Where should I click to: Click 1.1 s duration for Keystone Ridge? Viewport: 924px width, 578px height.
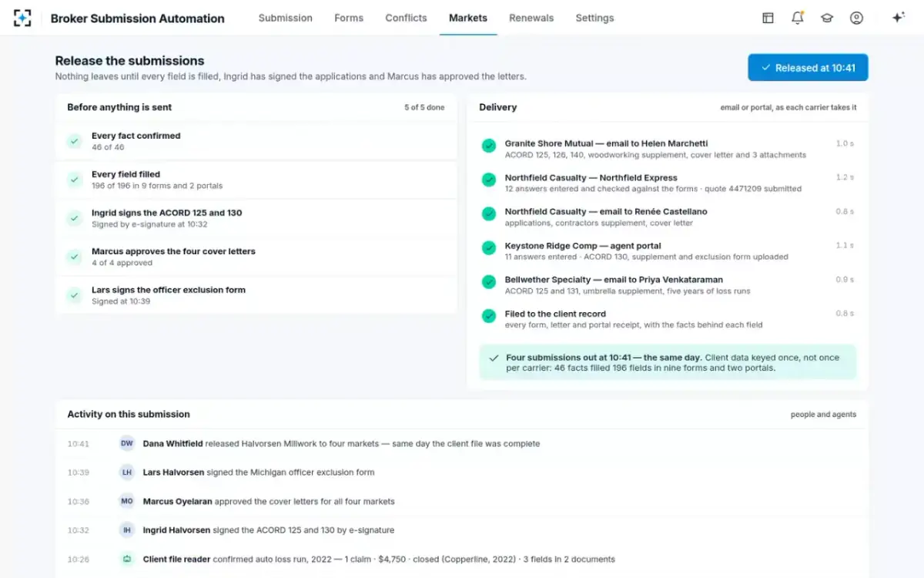845,245
